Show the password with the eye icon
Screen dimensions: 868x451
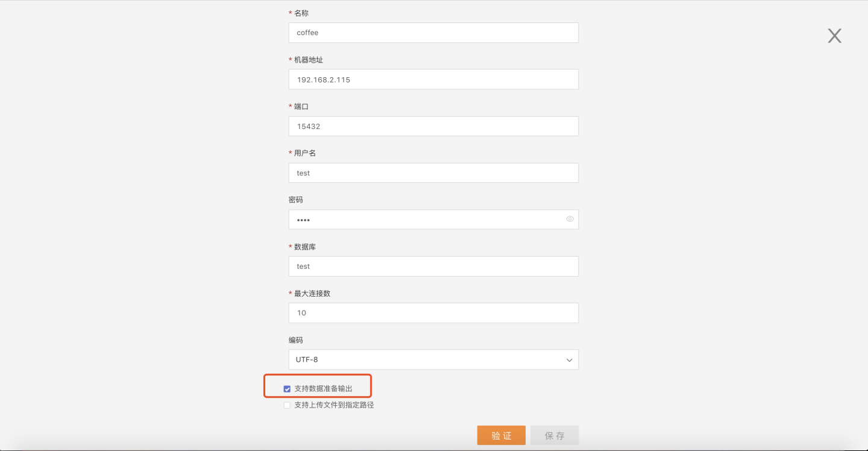[570, 219]
